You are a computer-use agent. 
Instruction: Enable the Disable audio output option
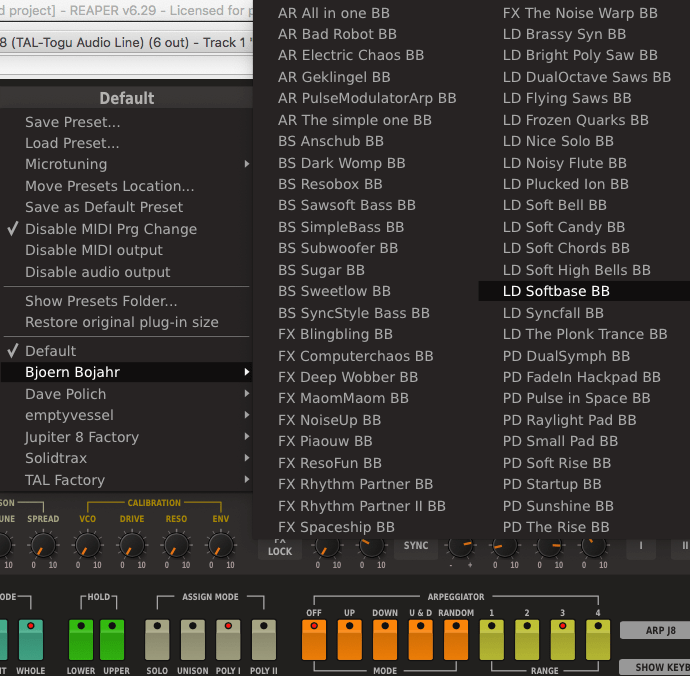click(x=97, y=272)
